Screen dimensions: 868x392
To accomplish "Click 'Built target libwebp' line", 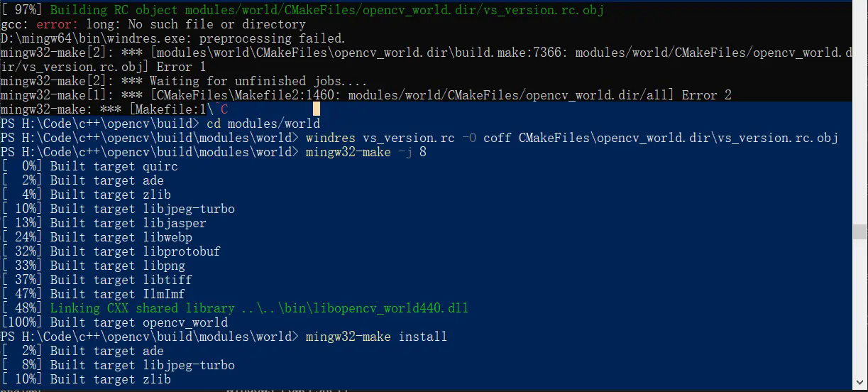I will (x=97, y=237).
